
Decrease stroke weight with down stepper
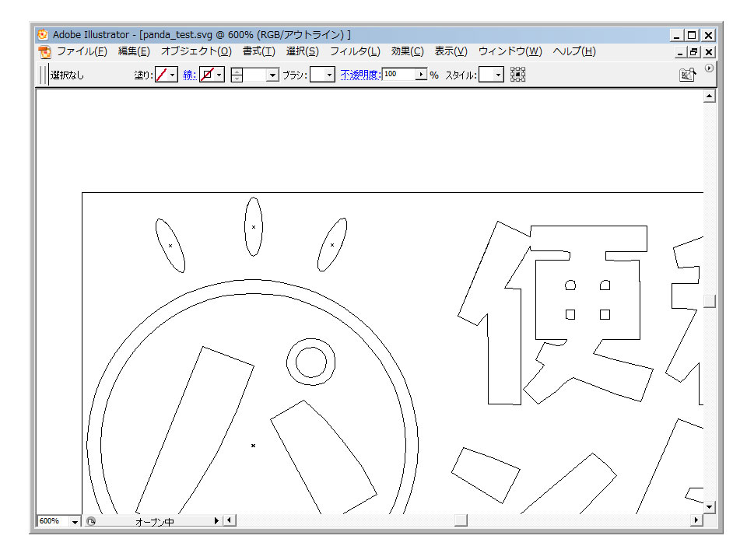pyautogui.click(x=237, y=79)
